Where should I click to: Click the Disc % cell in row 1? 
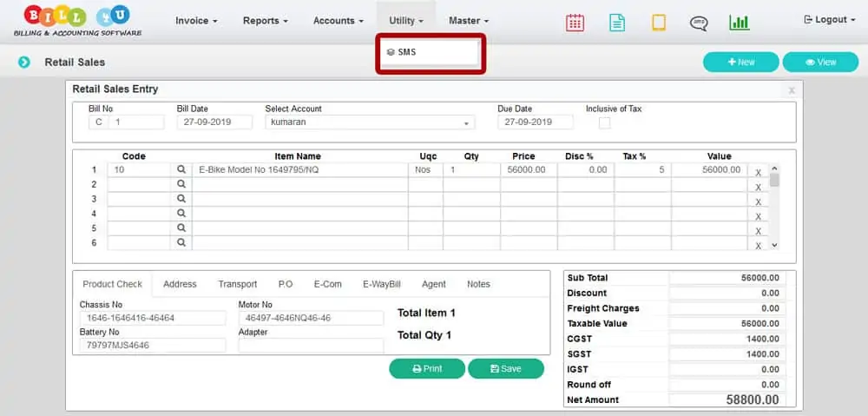(x=586, y=170)
